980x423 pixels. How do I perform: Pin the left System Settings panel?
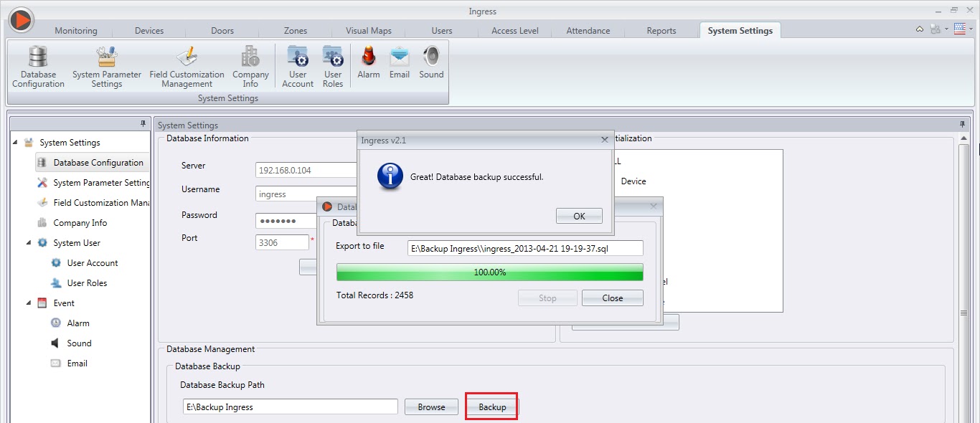(x=143, y=123)
